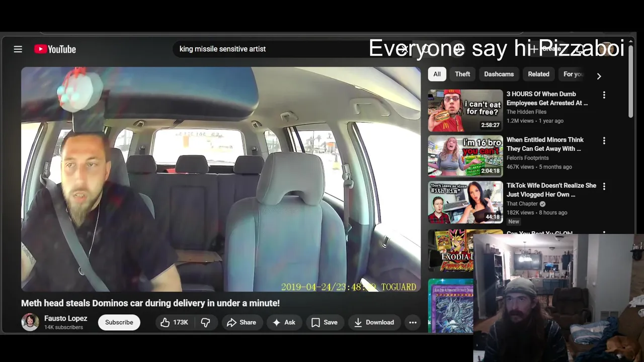Share the video
Image resolution: width=644 pixels, height=362 pixels.
242,322
